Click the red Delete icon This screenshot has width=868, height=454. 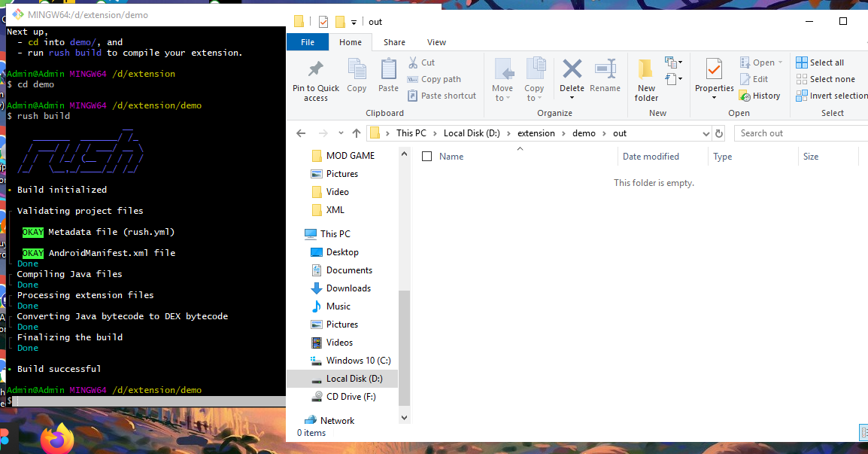click(572, 69)
